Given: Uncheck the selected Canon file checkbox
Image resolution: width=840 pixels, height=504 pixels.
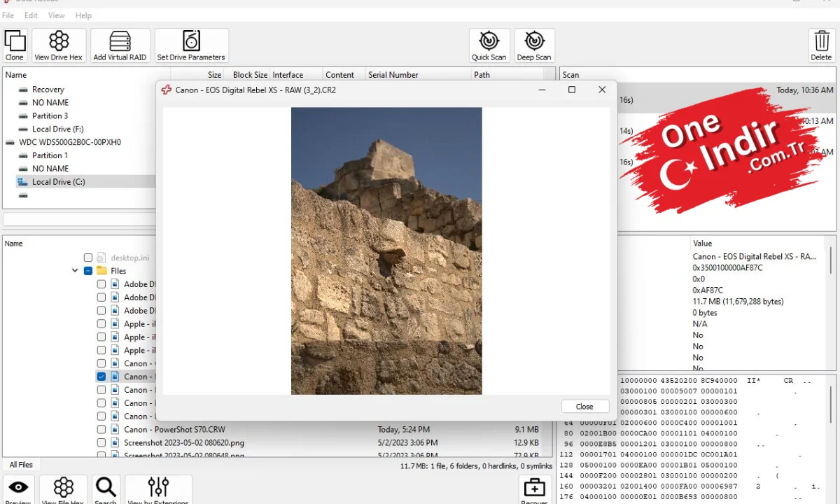Looking at the screenshot, I should pyautogui.click(x=101, y=377).
